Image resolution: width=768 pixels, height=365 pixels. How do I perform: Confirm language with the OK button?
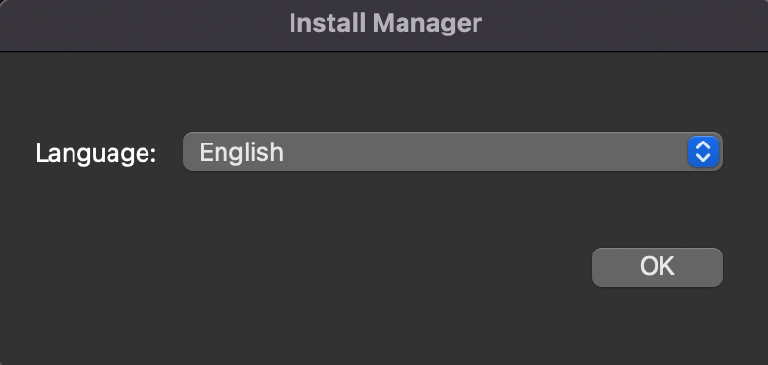[x=657, y=267]
